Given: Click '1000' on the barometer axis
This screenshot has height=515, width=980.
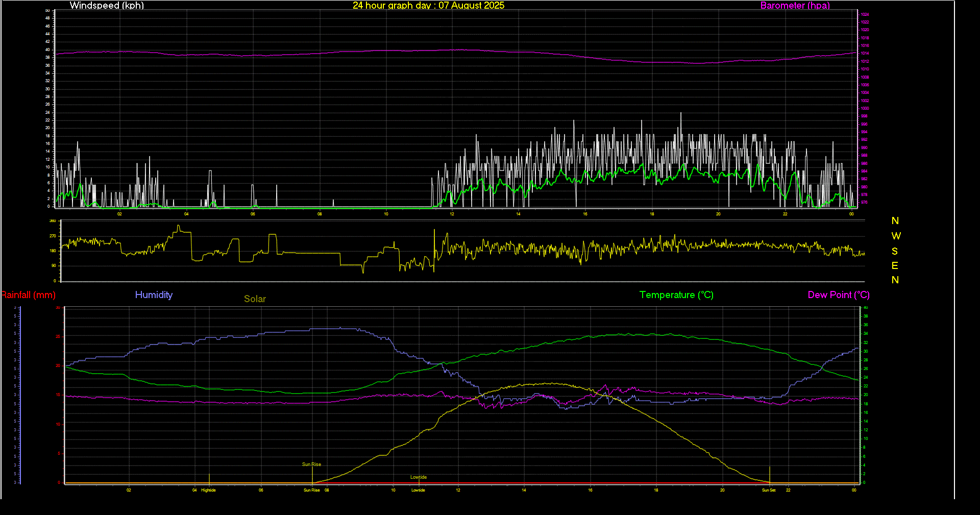Looking at the screenshot, I should pyautogui.click(x=865, y=108).
